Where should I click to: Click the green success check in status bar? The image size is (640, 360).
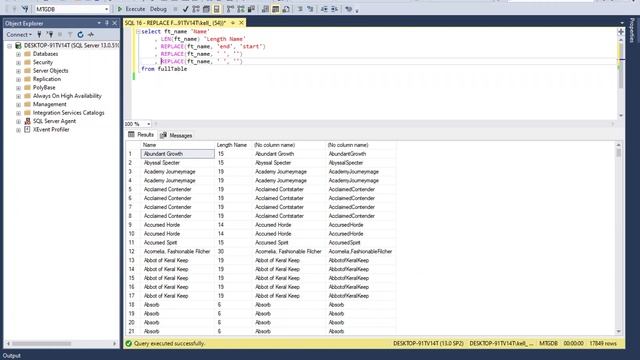click(x=129, y=344)
